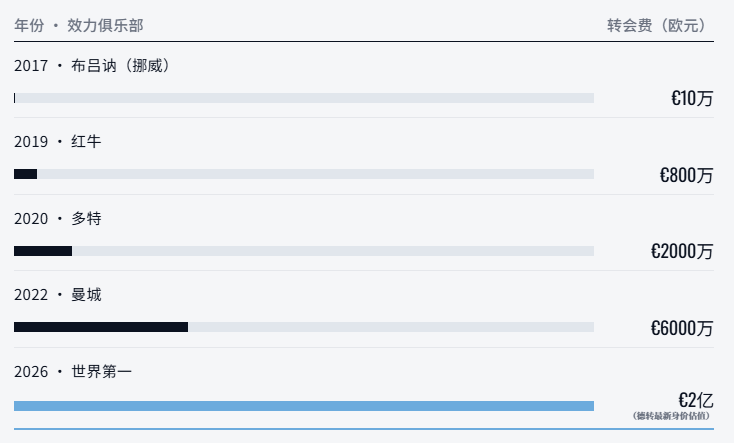Select the 2020 · 多特 row label
The height and width of the screenshot is (443, 734).
58,218
